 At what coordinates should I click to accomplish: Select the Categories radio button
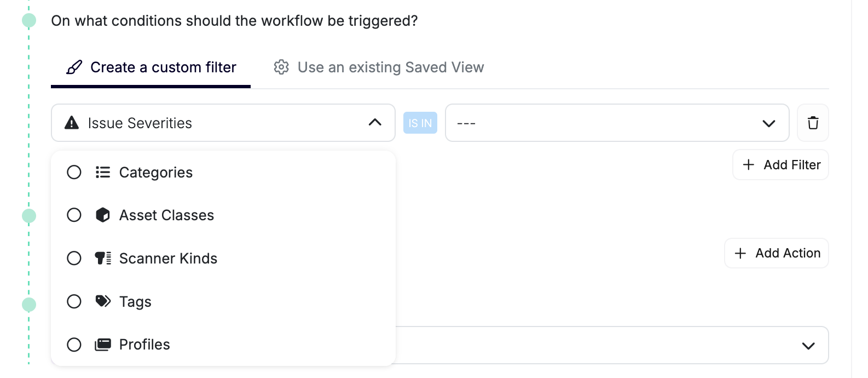pos(74,172)
